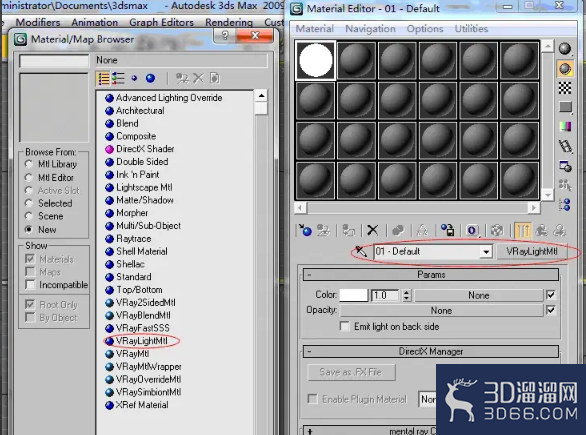Switch browser to View Large Icons
Image resolution: width=586 pixels, height=435 pixels.
pos(150,78)
